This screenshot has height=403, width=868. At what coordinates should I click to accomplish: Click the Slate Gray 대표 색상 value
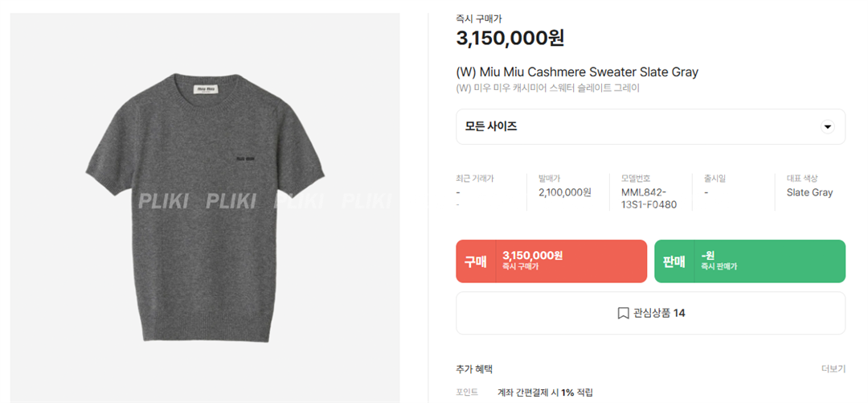[x=809, y=192]
